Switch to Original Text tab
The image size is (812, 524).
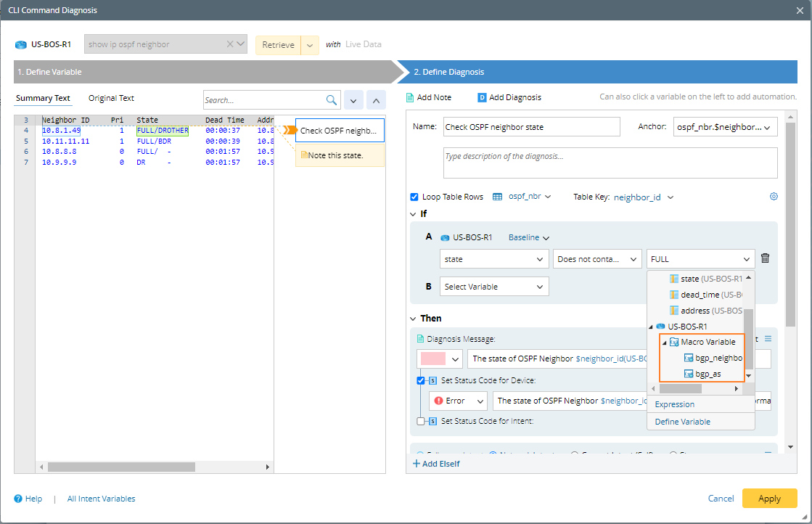pyautogui.click(x=111, y=98)
